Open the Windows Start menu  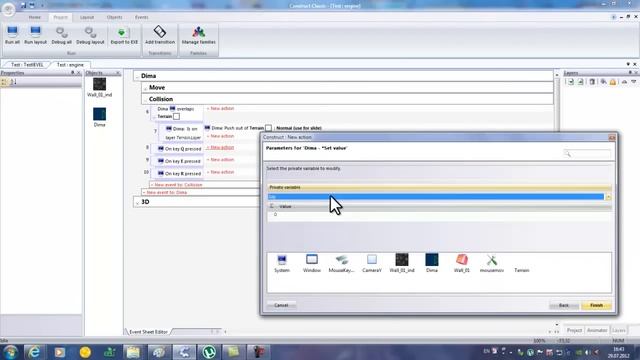[x=10, y=352]
